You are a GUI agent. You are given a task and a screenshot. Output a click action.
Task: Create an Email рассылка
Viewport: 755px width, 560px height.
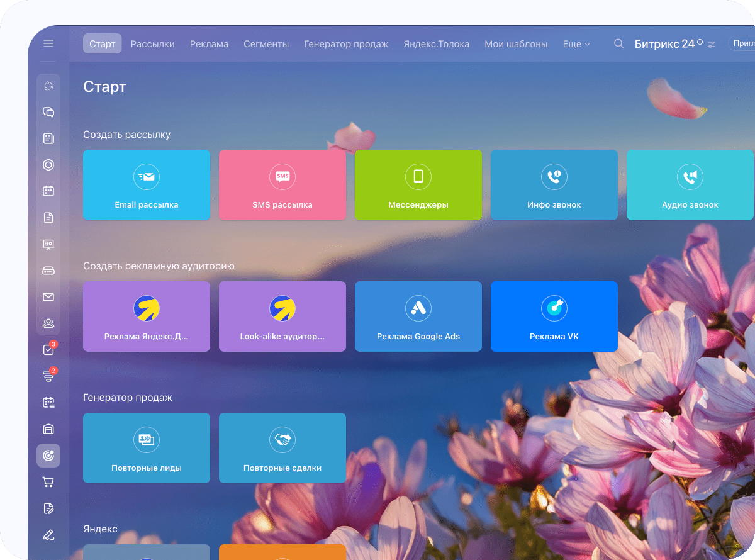pyautogui.click(x=147, y=185)
